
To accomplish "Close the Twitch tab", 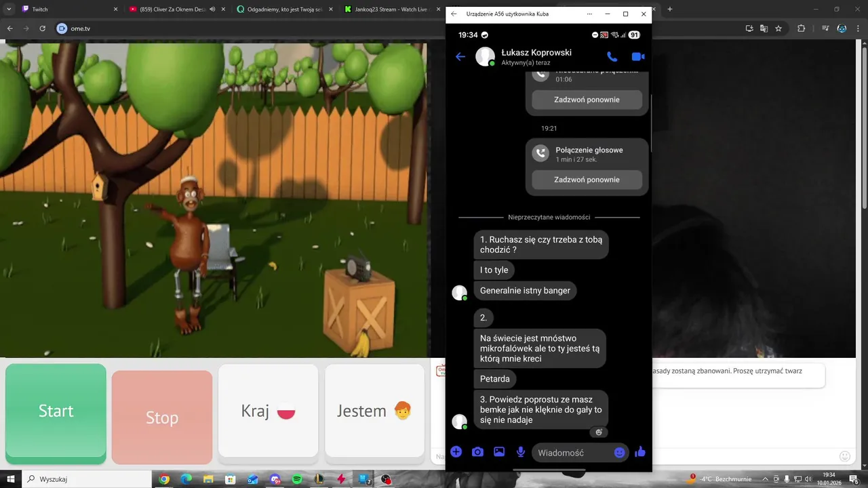I will click(115, 9).
